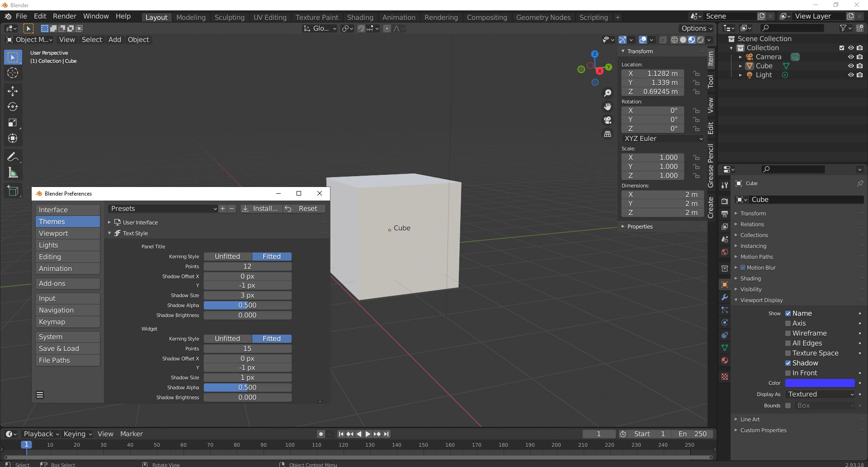Open the Physics properties tab icon
The height and width of the screenshot is (467, 868).
click(725, 322)
